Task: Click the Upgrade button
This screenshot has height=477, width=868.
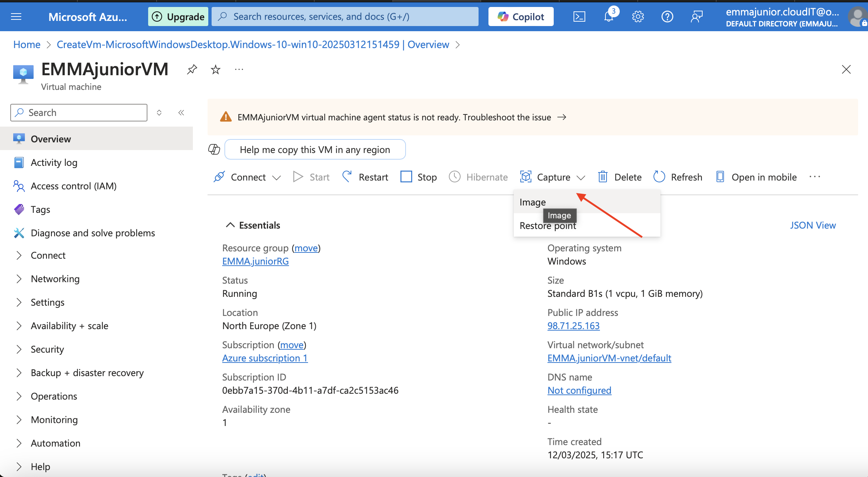Action: click(x=178, y=17)
